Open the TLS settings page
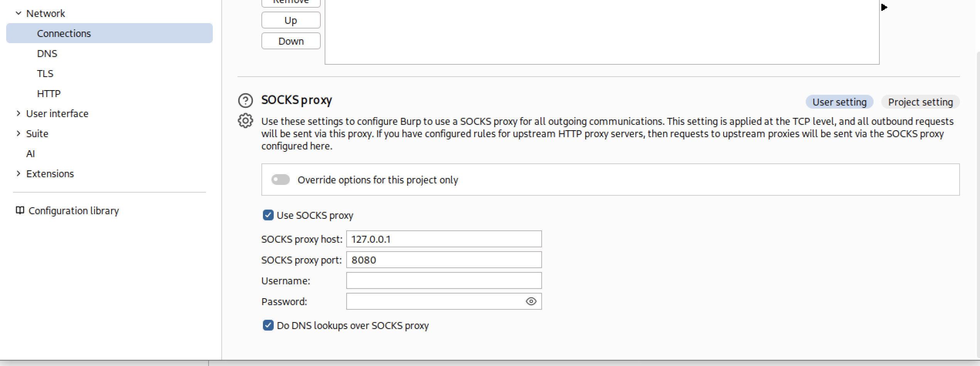The width and height of the screenshot is (980, 366). [x=45, y=74]
